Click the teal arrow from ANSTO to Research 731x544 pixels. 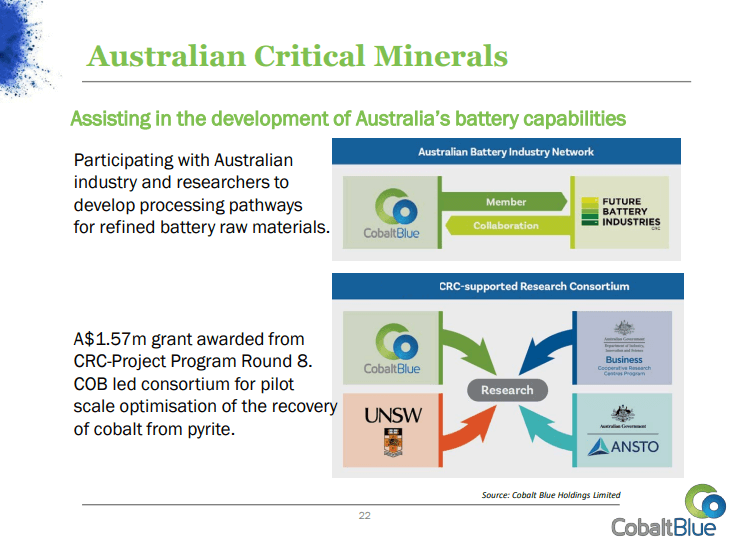click(x=545, y=428)
